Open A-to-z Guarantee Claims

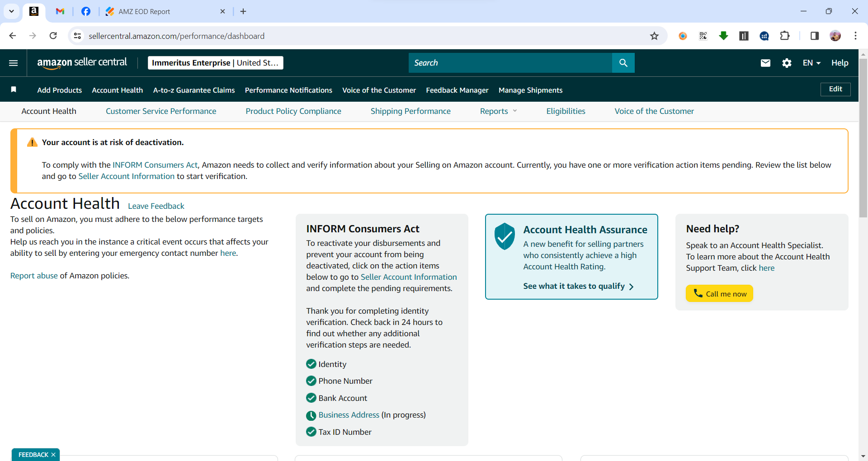[194, 90]
